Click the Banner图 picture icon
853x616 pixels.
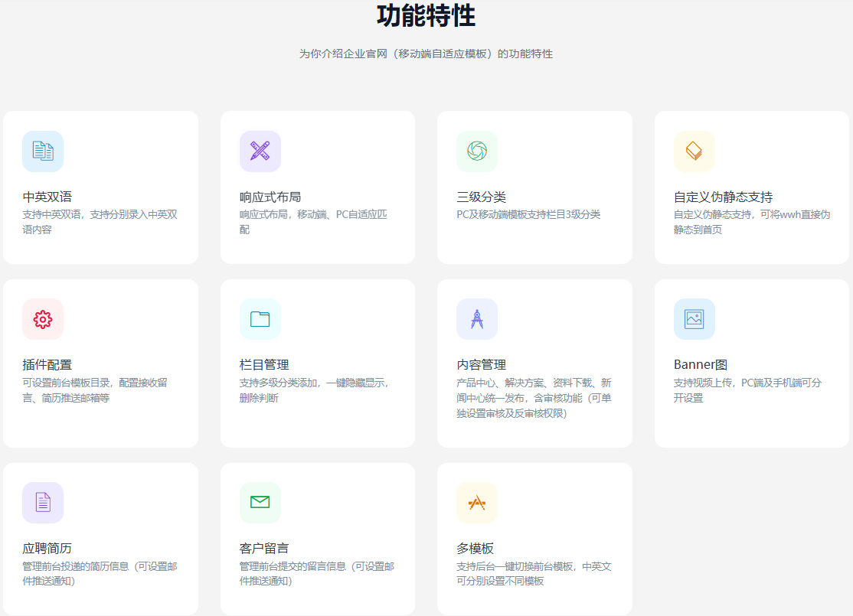[x=694, y=319]
